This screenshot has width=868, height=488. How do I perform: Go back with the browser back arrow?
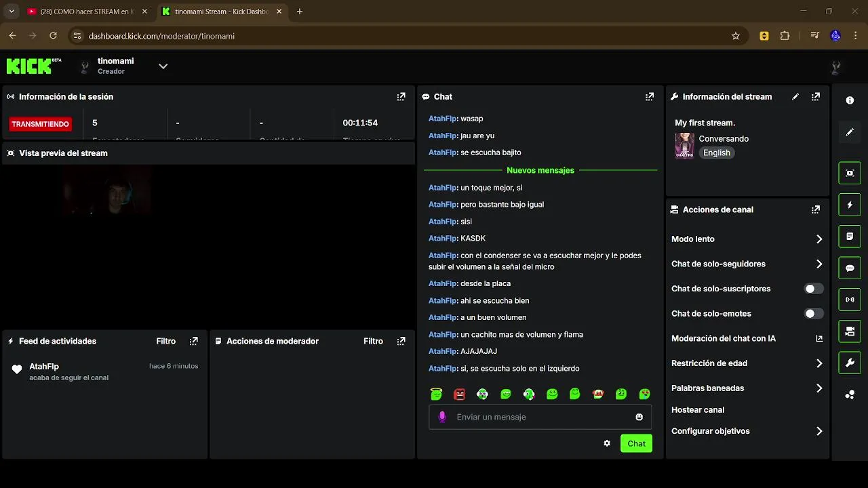(x=12, y=36)
